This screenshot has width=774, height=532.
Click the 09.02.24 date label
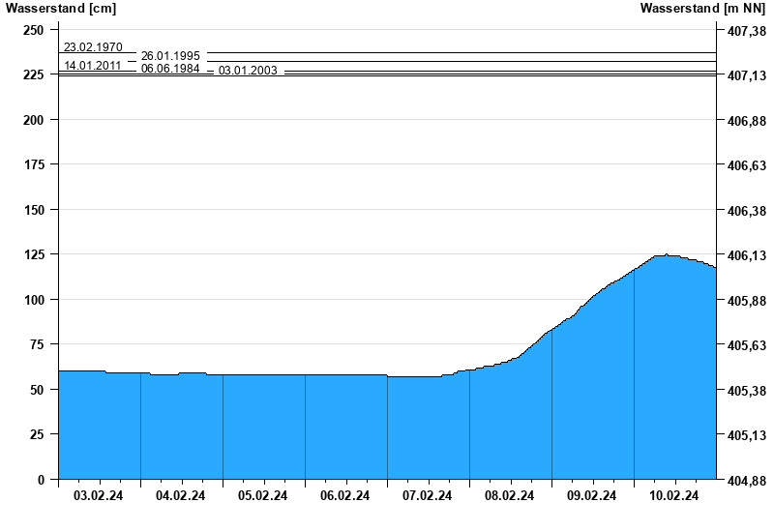pyautogui.click(x=592, y=496)
